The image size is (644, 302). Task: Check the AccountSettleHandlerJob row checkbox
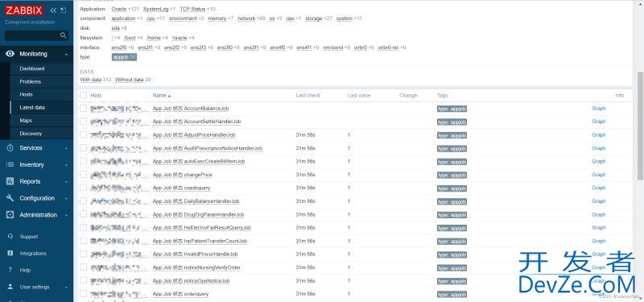tap(84, 122)
